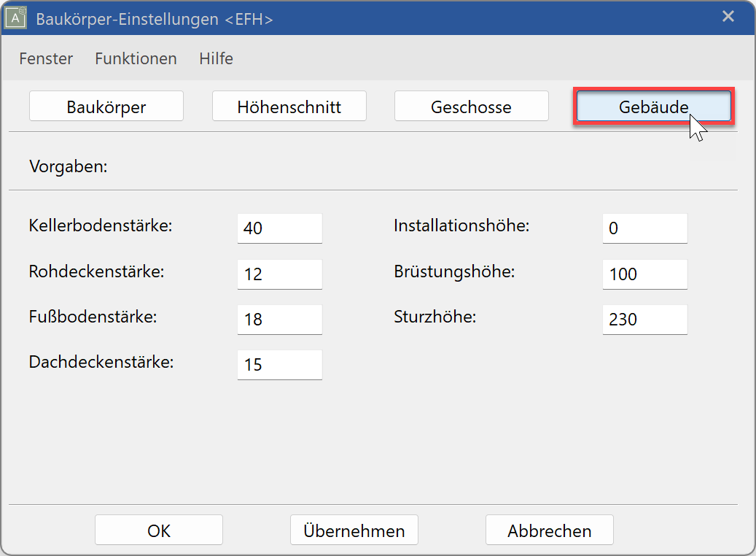Viewport: 756px width, 556px height.
Task: Close the Baukörper-Einstellungen dialog
Action: pos(728,16)
